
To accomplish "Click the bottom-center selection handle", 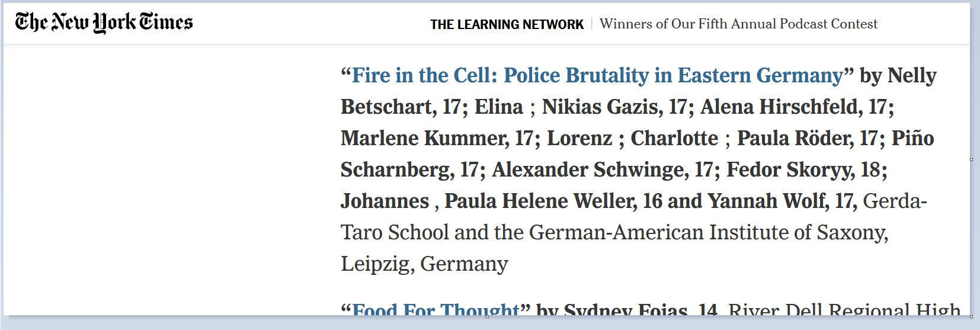I will [487, 316].
